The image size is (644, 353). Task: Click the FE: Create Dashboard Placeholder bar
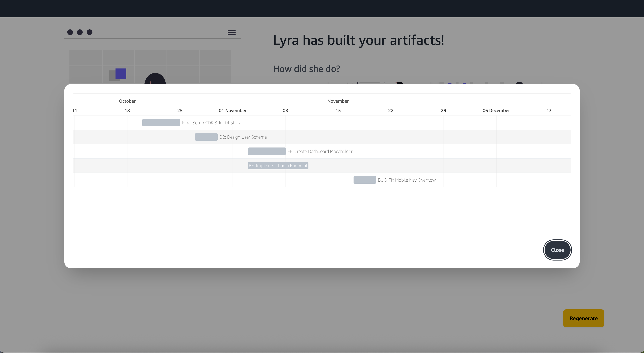[x=266, y=151]
